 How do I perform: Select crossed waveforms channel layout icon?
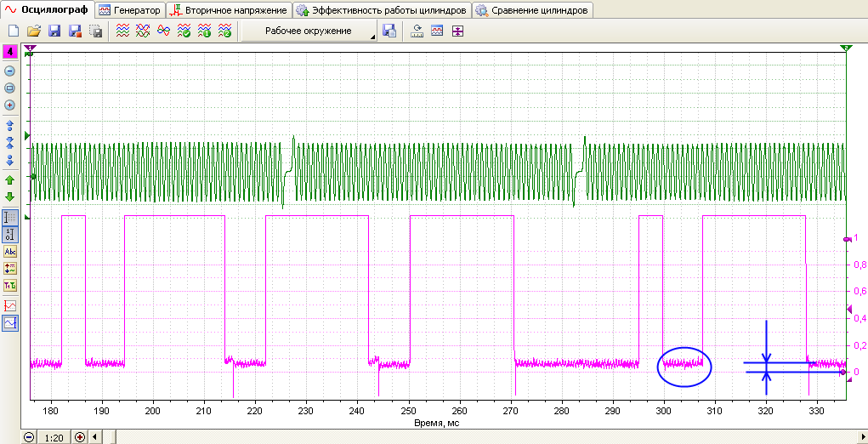[x=143, y=31]
